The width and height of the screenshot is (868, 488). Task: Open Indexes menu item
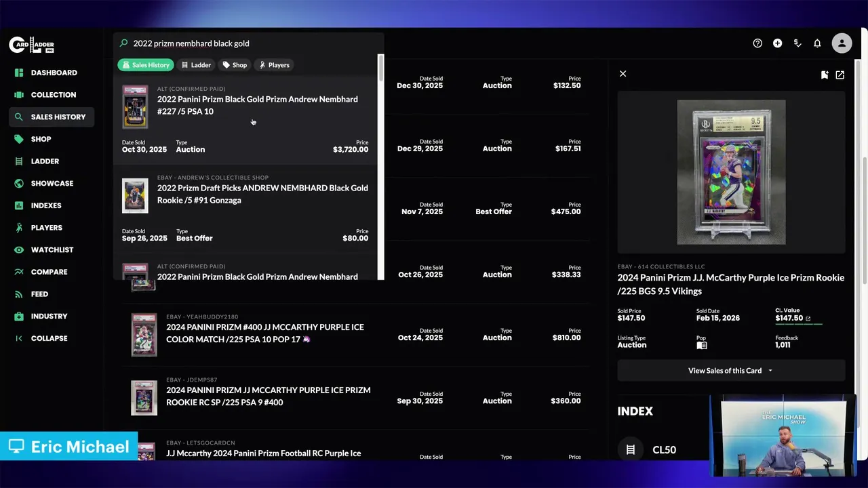52,205
